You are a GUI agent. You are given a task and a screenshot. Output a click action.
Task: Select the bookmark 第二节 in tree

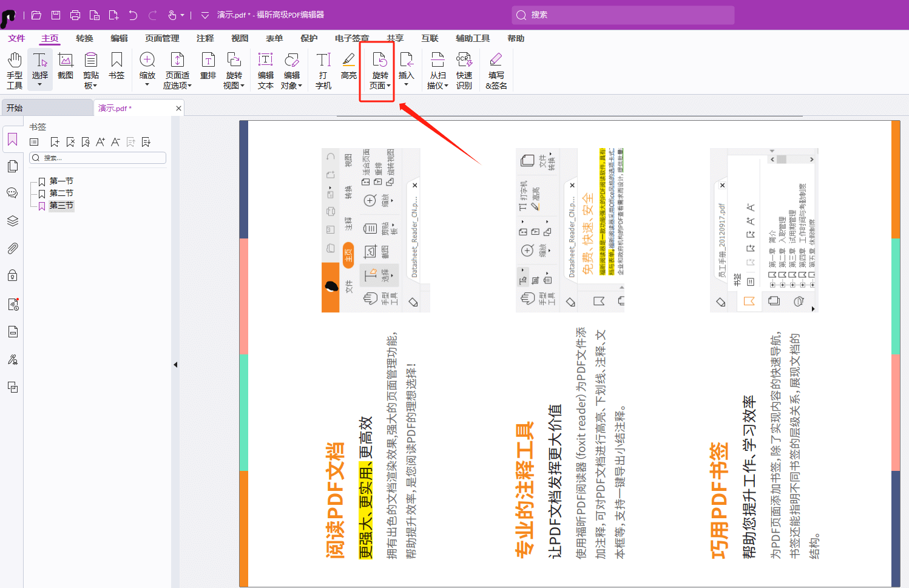coord(61,194)
